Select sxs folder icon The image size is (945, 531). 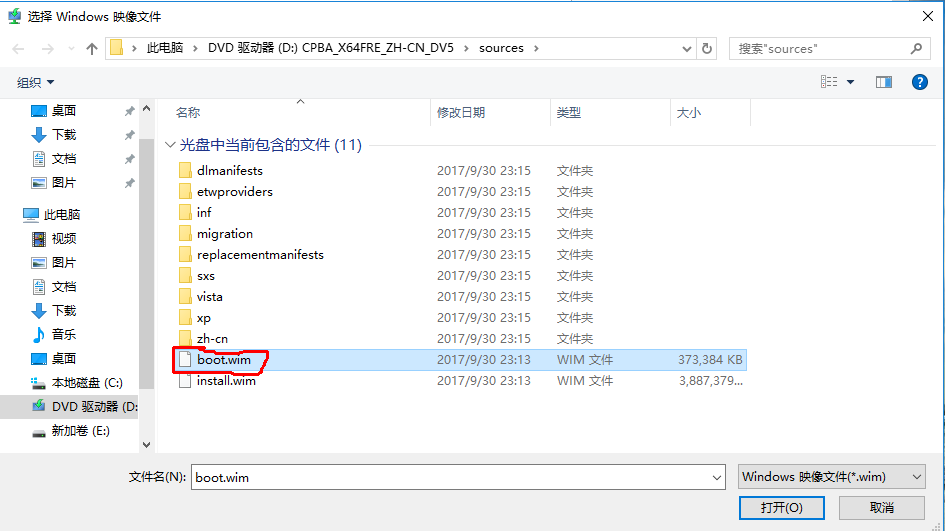185,276
